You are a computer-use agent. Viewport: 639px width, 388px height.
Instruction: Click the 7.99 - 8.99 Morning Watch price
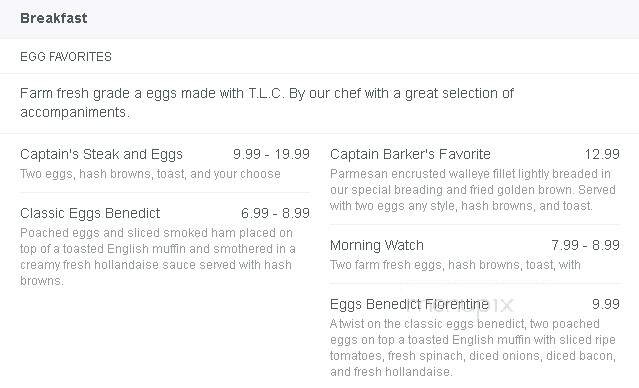(586, 245)
